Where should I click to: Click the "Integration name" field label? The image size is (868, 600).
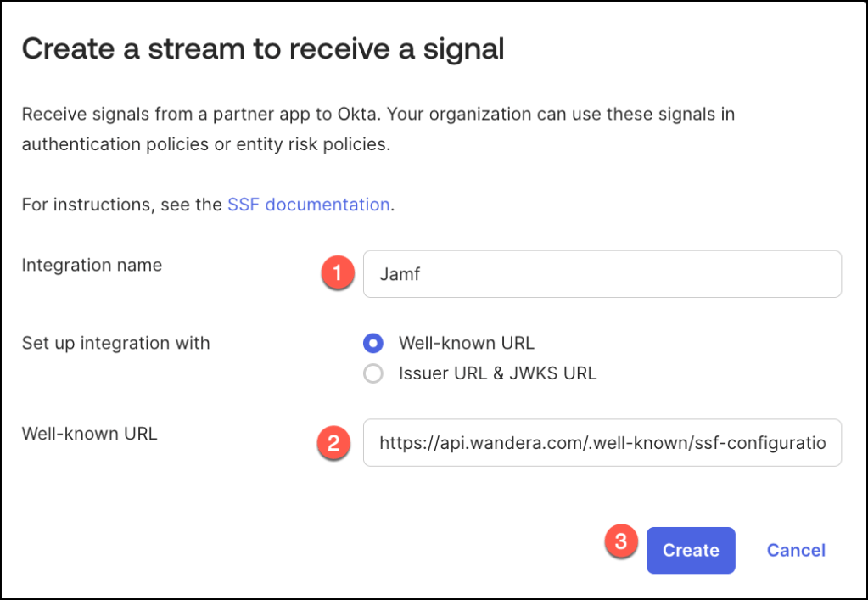coord(92,265)
